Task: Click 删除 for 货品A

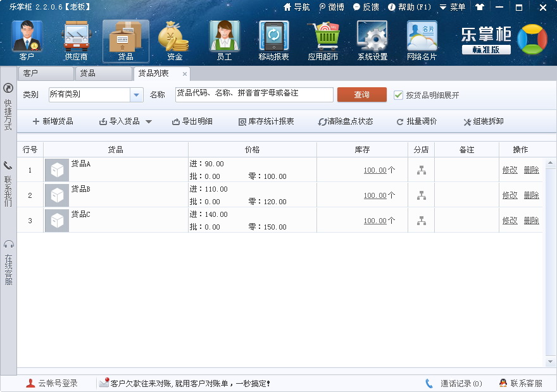Action: pyautogui.click(x=532, y=170)
